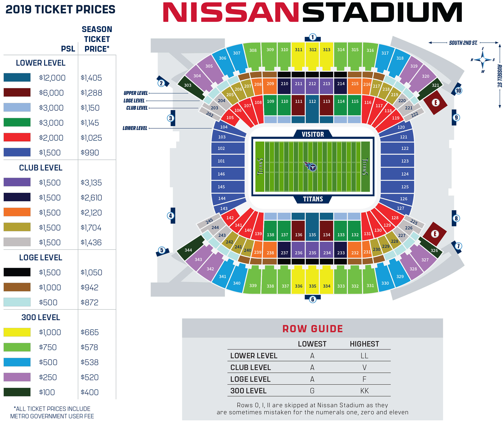This screenshot has width=504, height=421.
Task: Click the TITANS sideline label
Action: 313,199
